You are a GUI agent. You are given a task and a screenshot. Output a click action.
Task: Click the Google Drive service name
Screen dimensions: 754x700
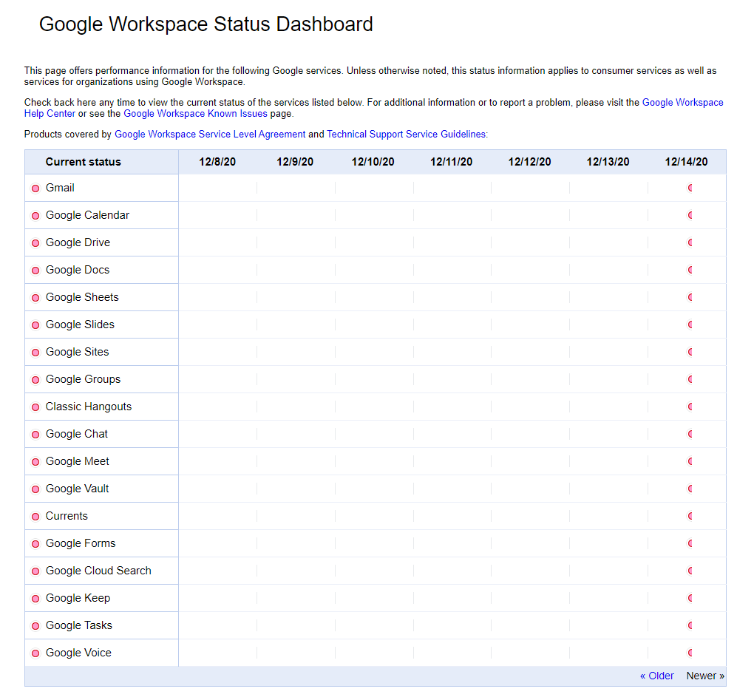78,242
